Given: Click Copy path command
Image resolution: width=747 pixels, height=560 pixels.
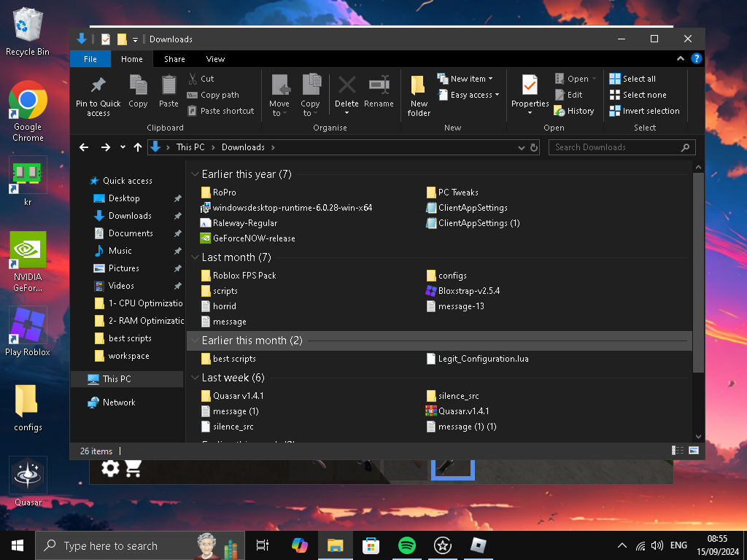Looking at the screenshot, I should [x=213, y=95].
